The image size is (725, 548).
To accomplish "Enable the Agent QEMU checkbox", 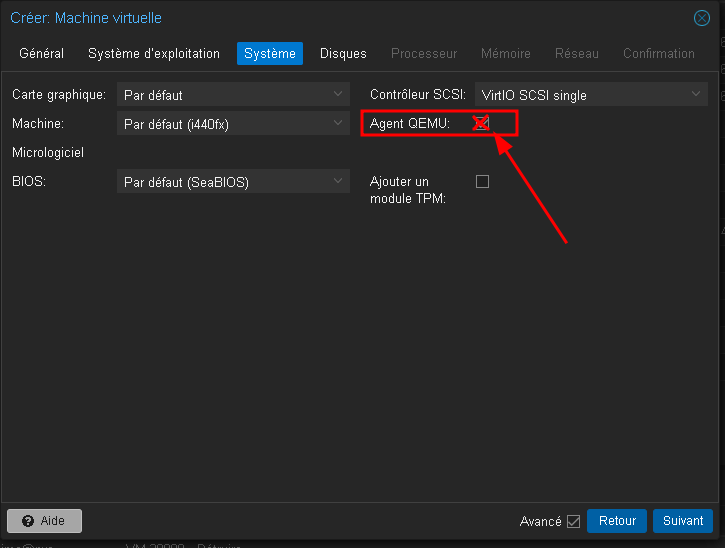I will [x=481, y=123].
